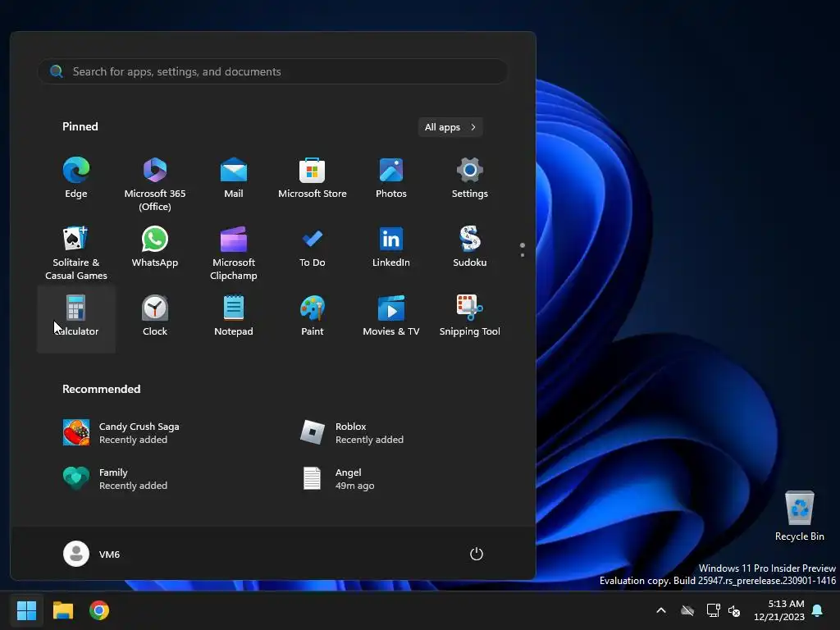Launch Microsoft Clipchamp

[234, 253]
